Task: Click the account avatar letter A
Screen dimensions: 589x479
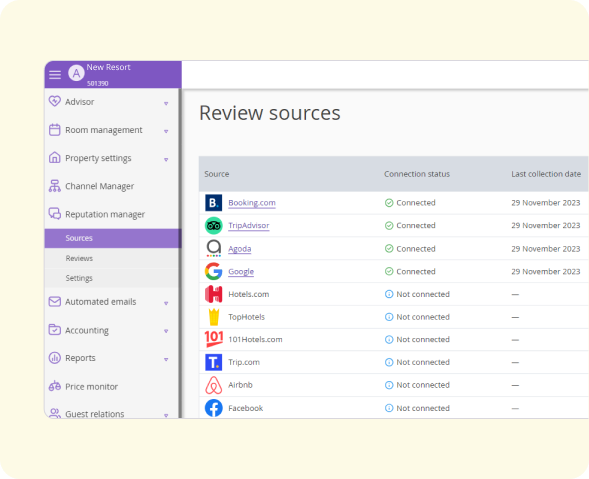Action: pos(76,73)
